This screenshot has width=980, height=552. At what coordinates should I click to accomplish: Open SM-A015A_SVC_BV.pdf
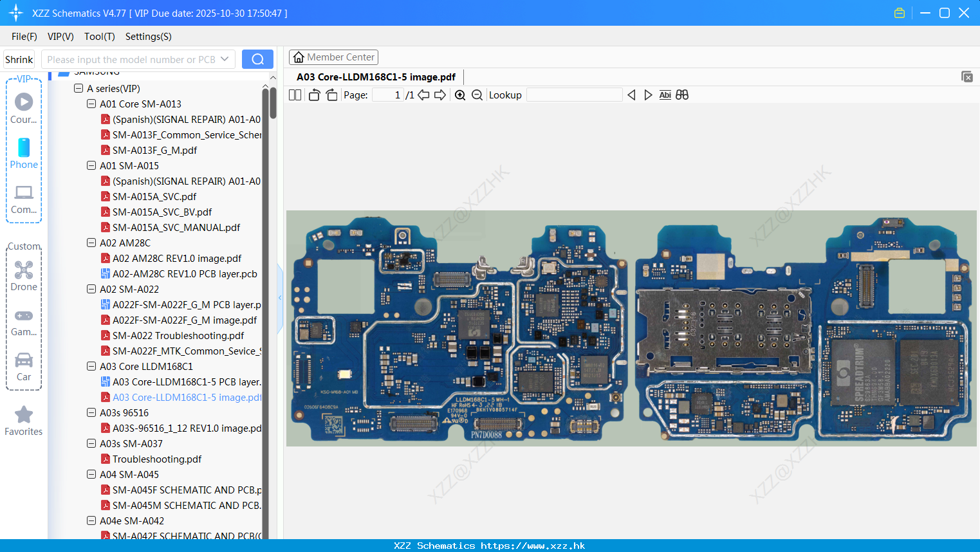(x=156, y=212)
